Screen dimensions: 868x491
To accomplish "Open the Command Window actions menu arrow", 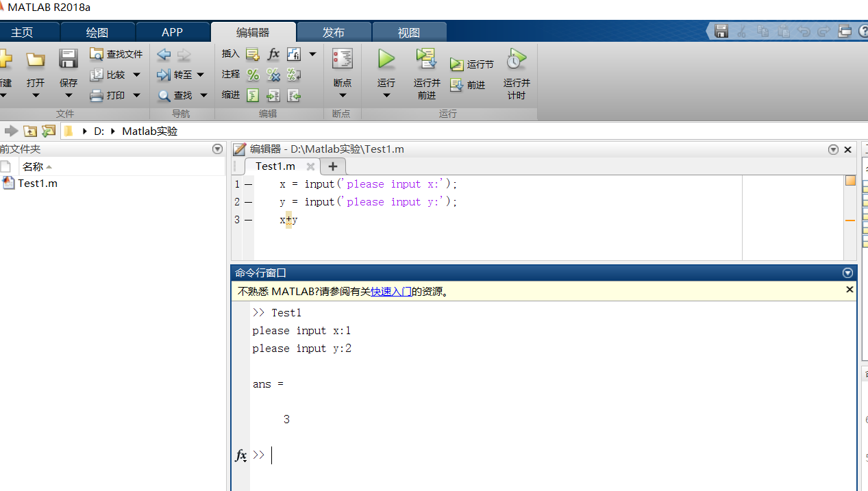I will coord(848,273).
